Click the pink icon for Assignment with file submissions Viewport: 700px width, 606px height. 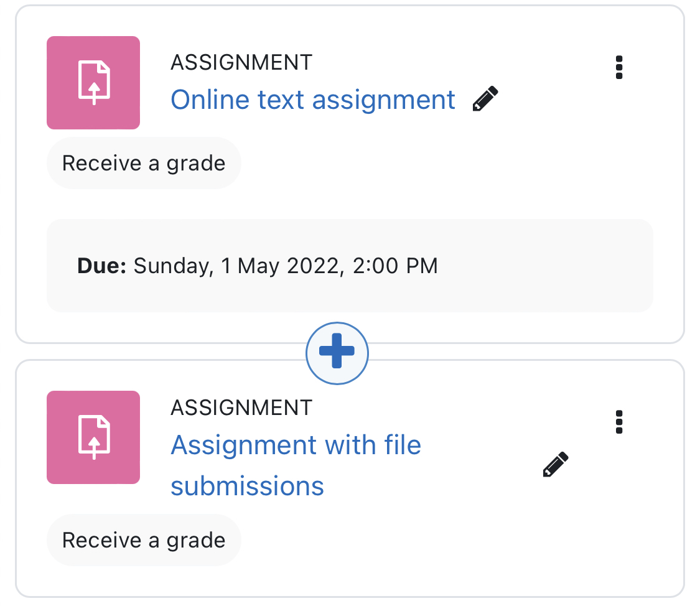click(93, 437)
